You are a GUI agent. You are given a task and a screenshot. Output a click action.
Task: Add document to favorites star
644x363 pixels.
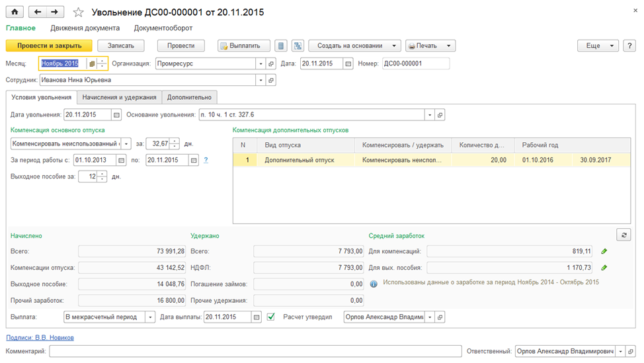pyautogui.click(x=78, y=13)
